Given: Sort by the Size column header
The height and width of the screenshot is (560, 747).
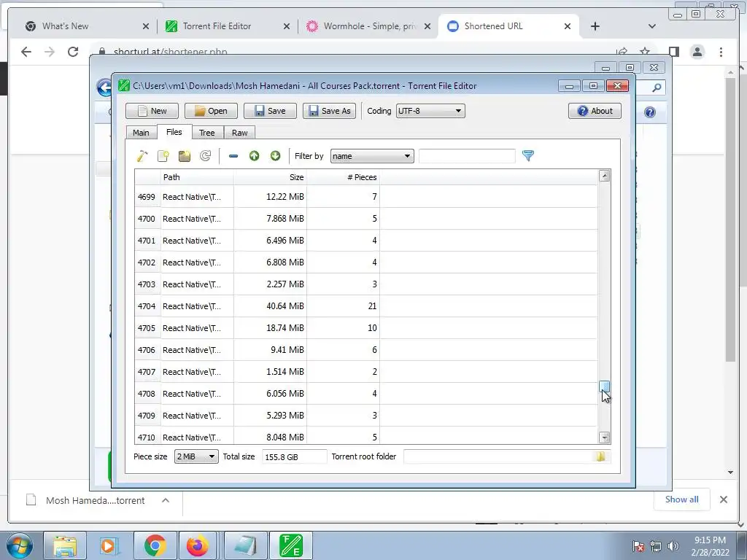Looking at the screenshot, I should (x=270, y=177).
